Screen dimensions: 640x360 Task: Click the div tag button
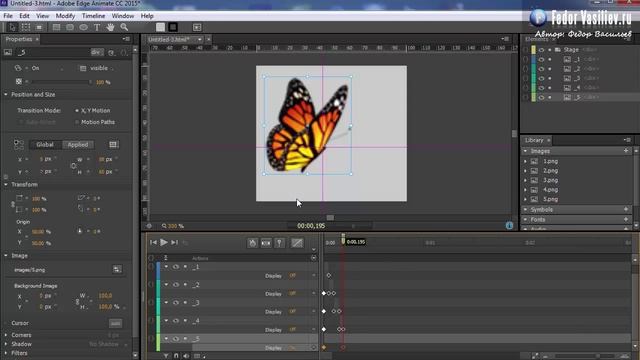[97, 52]
